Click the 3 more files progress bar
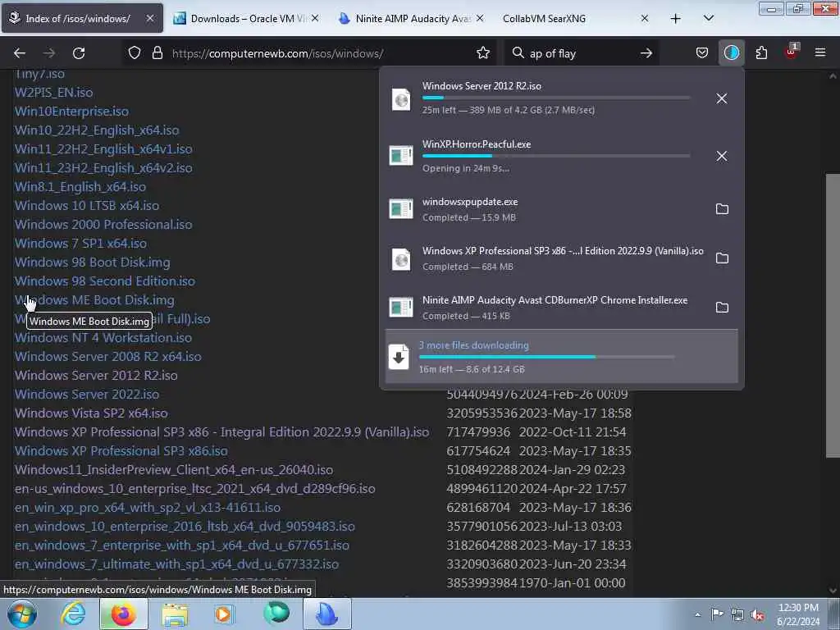Screen dimensions: 840x630 click(x=546, y=357)
